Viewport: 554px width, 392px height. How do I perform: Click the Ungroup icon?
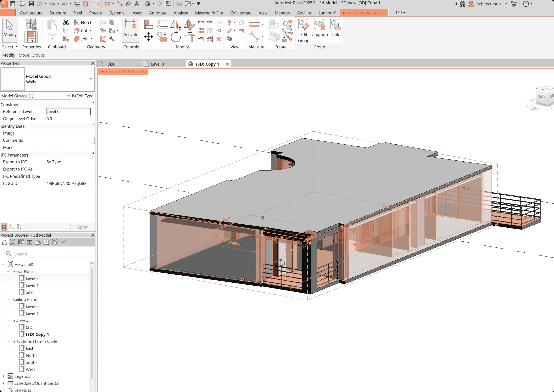tap(320, 28)
